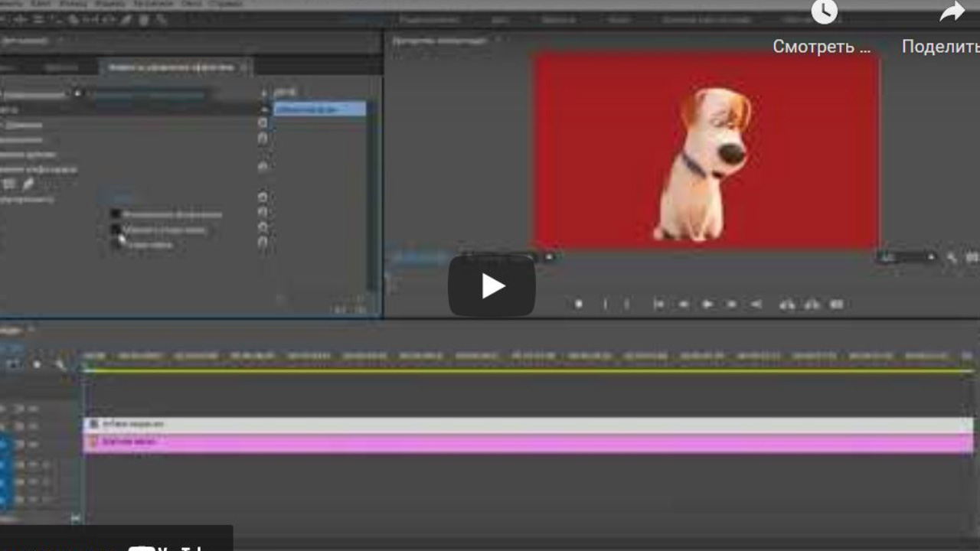The image size is (980, 551).
Task: Click the Lift button
Action: (787, 305)
